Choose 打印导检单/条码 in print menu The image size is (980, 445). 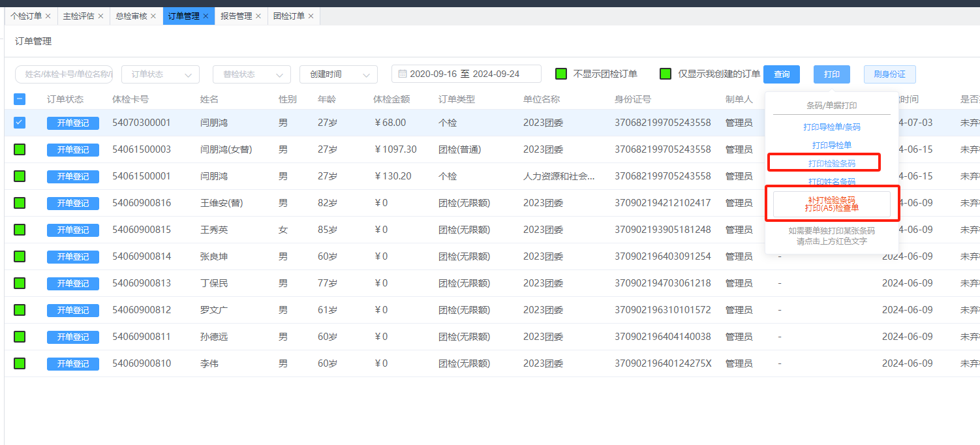pyautogui.click(x=832, y=127)
